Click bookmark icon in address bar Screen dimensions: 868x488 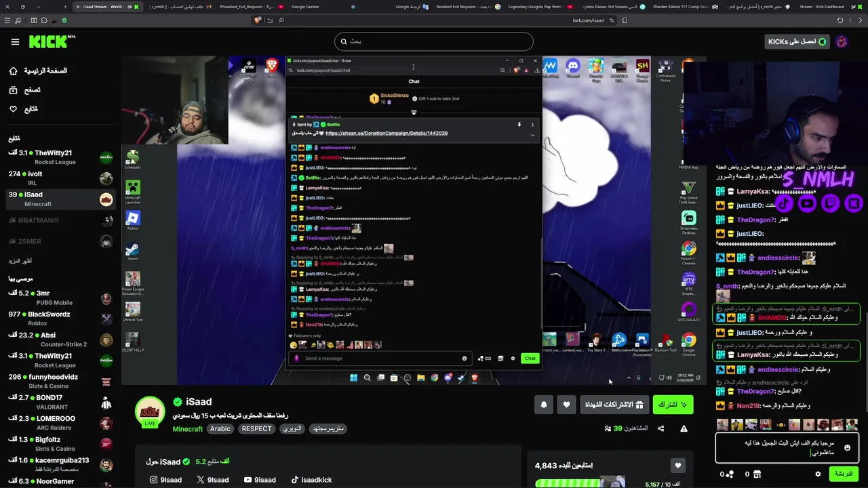point(625,20)
